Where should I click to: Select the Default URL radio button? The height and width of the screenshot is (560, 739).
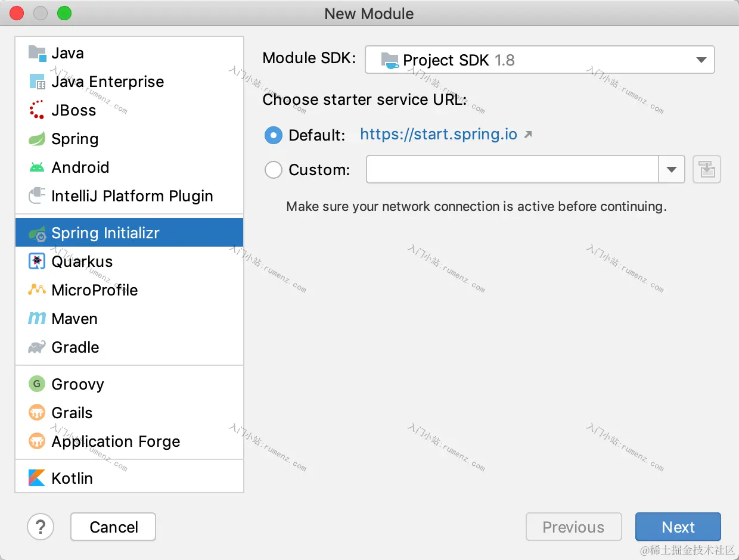274,135
